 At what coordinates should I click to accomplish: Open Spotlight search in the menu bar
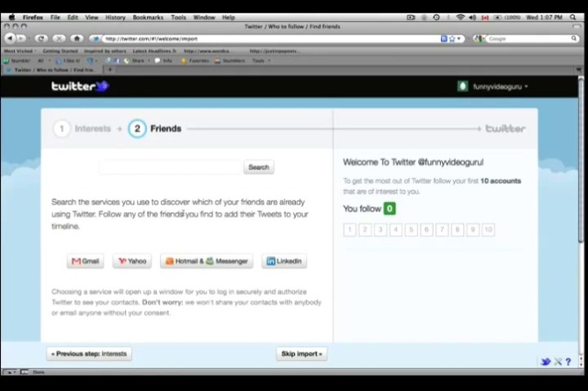[x=572, y=17]
